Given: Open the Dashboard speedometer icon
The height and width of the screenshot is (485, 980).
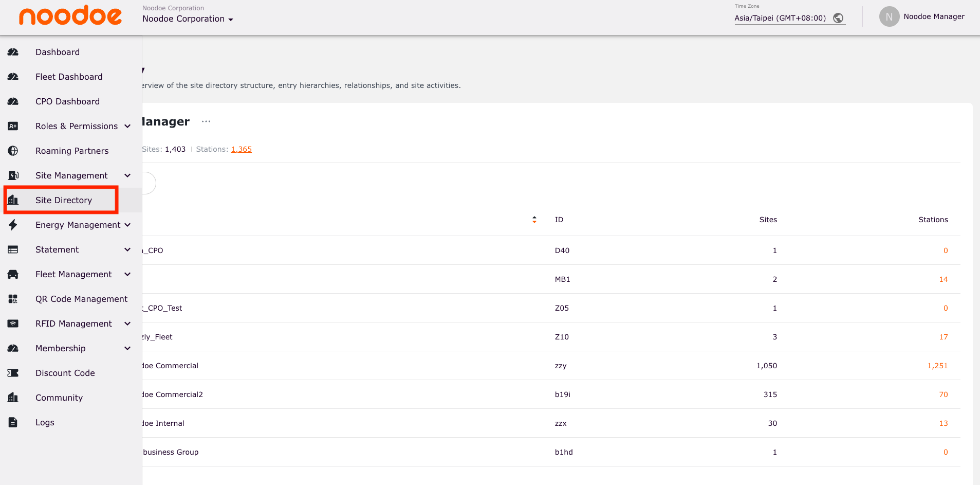Looking at the screenshot, I should point(13,52).
